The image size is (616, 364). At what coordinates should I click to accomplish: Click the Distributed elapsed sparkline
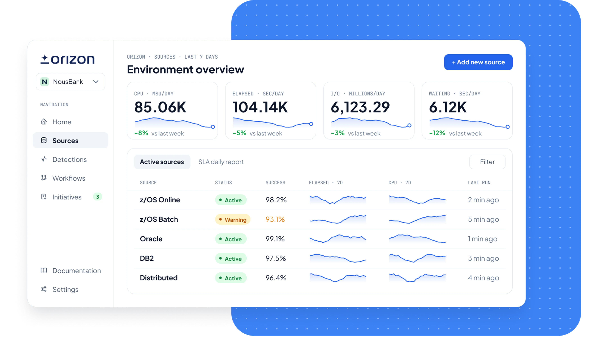tap(338, 278)
